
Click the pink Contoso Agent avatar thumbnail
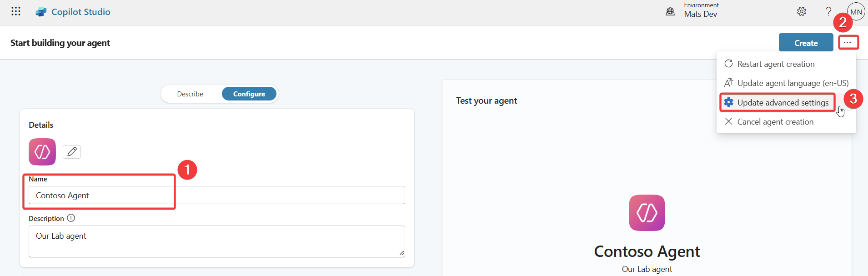pyautogui.click(x=42, y=151)
